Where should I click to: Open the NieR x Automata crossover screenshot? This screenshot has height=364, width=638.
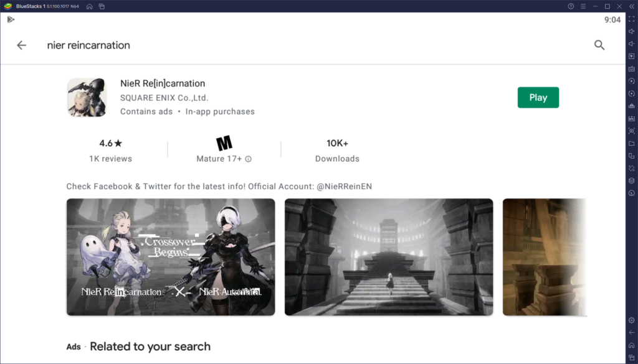(x=170, y=256)
